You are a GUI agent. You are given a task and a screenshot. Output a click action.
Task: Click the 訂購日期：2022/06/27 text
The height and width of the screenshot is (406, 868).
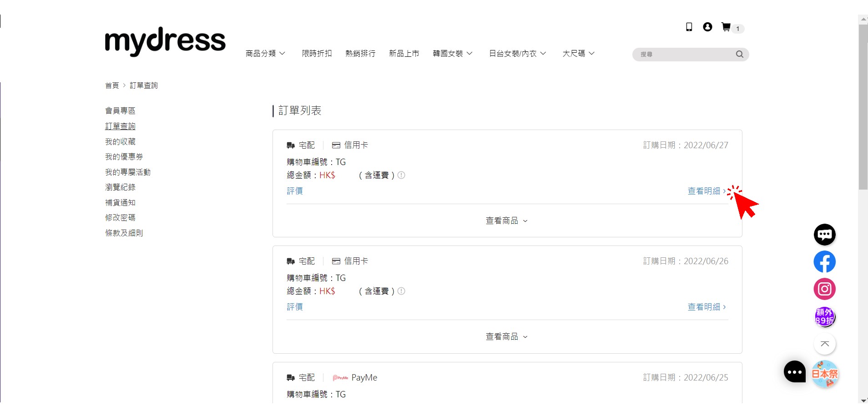(686, 145)
